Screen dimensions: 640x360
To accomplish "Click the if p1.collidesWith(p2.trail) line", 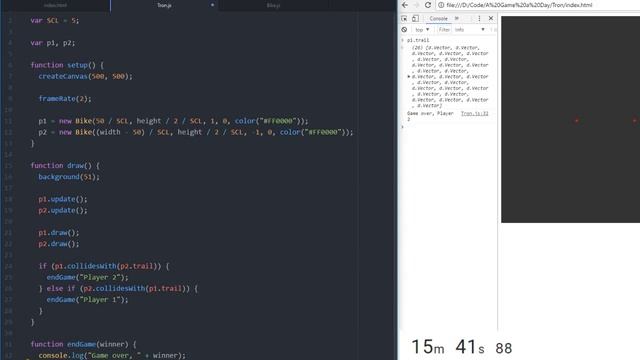I will tap(104, 266).
